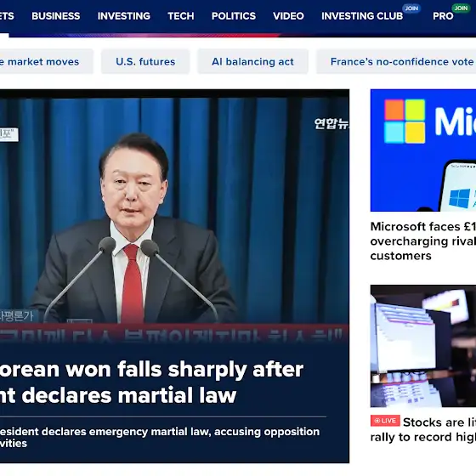Open the BUSINESS menu item
Viewport: 476px width, 476px height.
[56, 16]
